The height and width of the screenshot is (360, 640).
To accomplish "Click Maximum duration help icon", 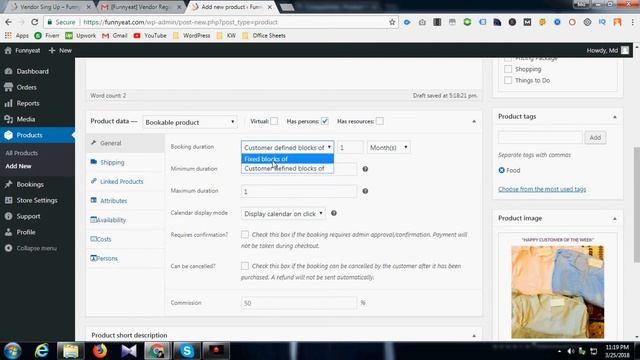I will point(365,191).
